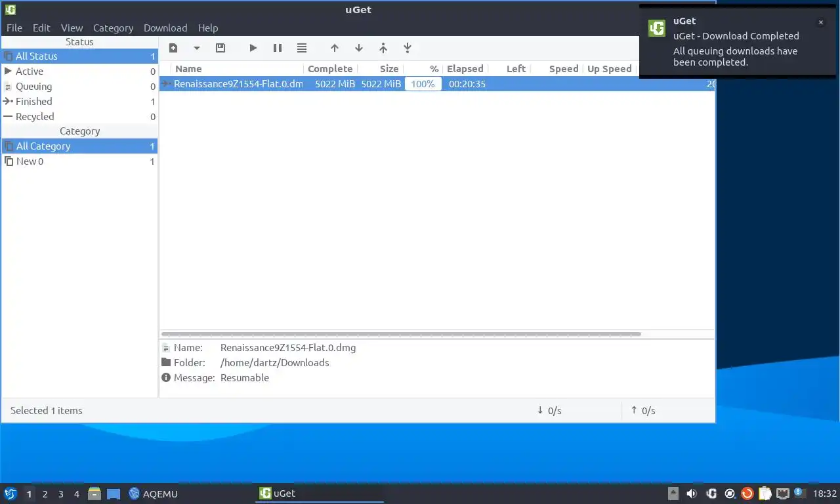Click the horizontal scrollbar of the download list
The height and width of the screenshot is (504, 840).
[401, 334]
